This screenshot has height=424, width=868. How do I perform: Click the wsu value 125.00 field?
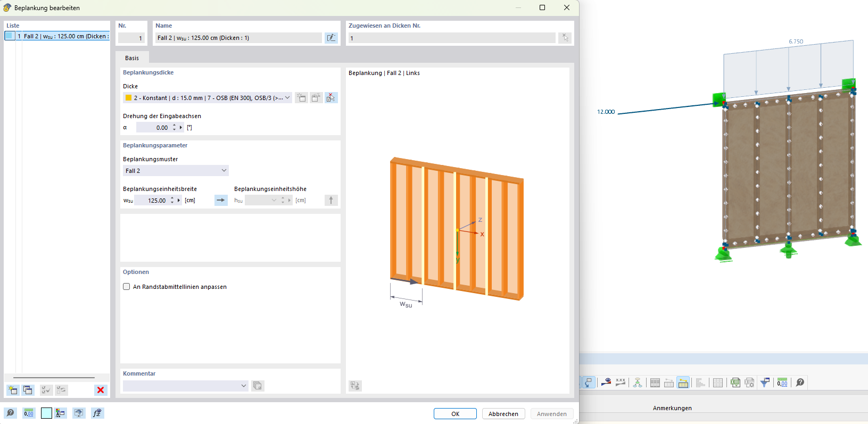click(x=151, y=201)
